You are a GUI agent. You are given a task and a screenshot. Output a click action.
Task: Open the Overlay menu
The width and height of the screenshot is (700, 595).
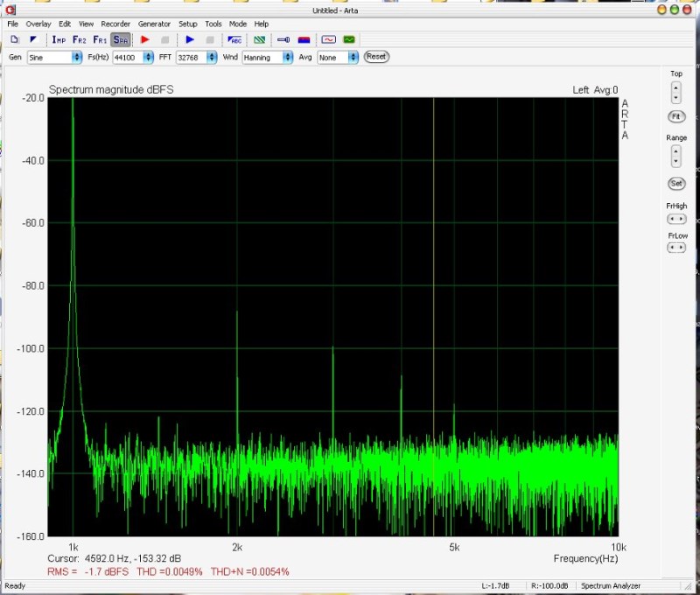[38, 24]
